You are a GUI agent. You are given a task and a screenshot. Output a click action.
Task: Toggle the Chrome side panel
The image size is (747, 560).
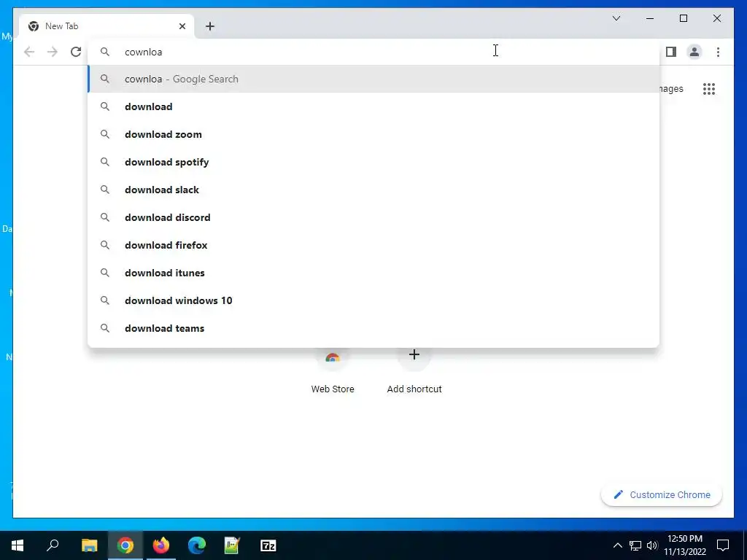coord(671,52)
